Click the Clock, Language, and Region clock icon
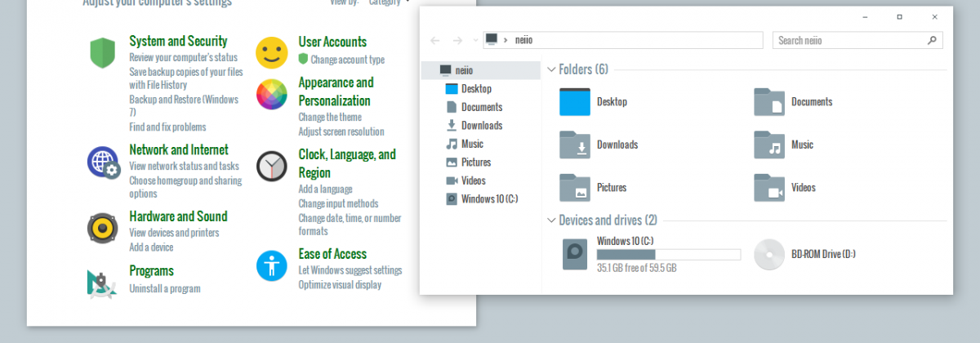 click(x=272, y=166)
